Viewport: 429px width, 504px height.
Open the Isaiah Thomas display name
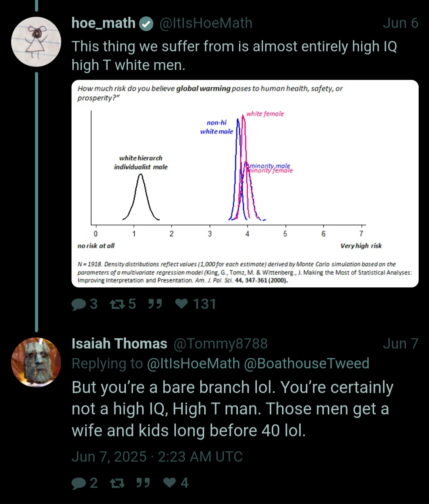[x=119, y=344]
